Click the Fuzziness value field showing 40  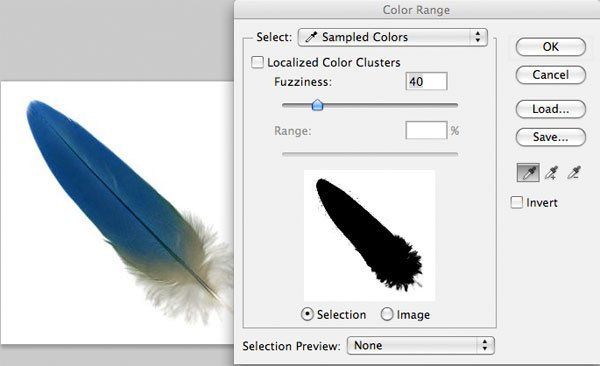426,82
